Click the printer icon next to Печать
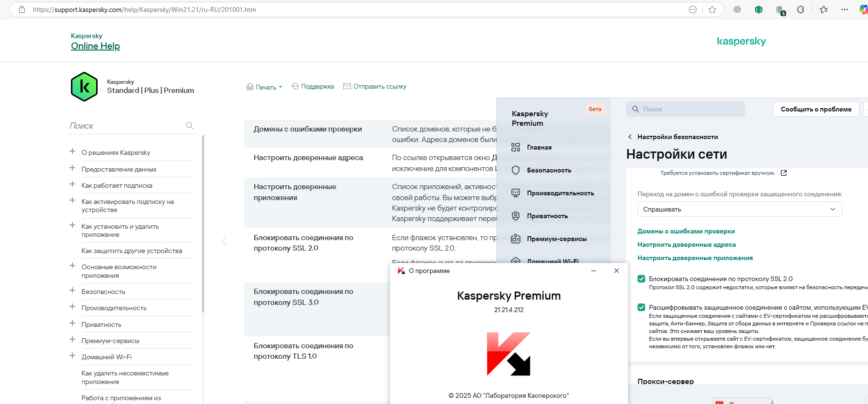The height and width of the screenshot is (404, 868). 250,87
